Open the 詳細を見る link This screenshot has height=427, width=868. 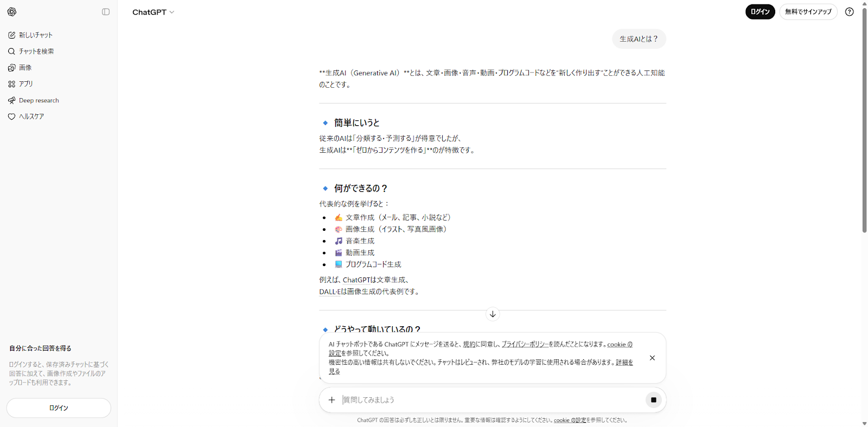624,363
